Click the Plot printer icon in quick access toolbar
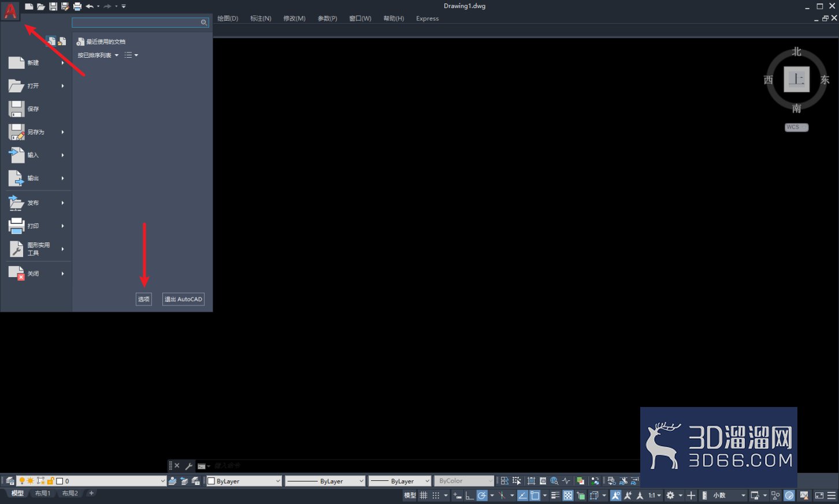Screen dimensions: 839x504 (x=77, y=6)
